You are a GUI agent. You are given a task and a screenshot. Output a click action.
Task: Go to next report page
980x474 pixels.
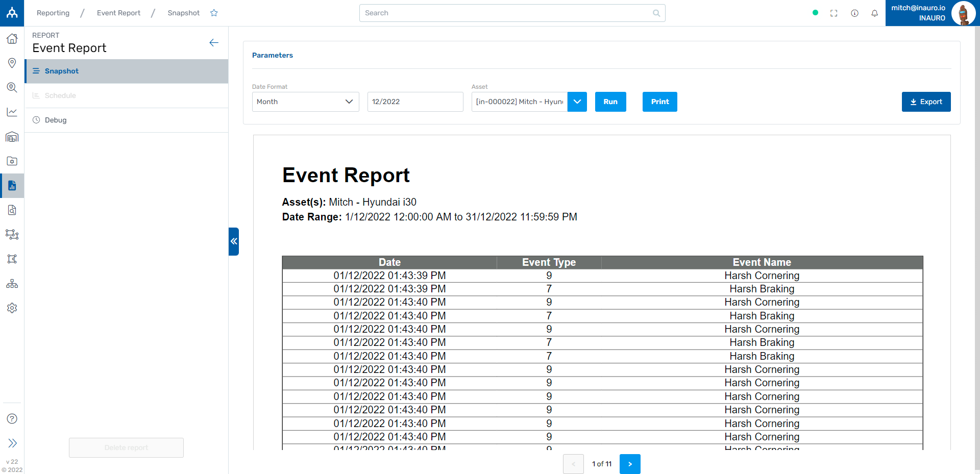(x=630, y=464)
